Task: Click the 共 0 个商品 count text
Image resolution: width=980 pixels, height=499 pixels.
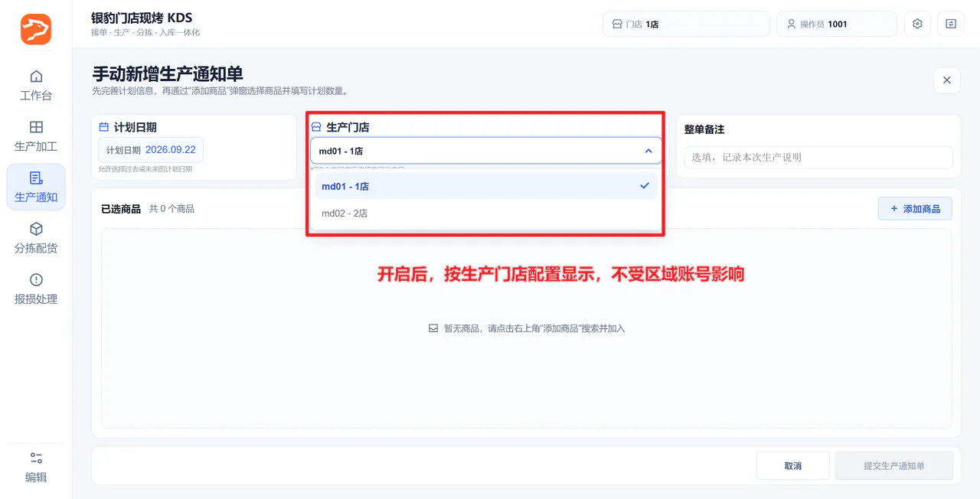Action: tap(171, 209)
